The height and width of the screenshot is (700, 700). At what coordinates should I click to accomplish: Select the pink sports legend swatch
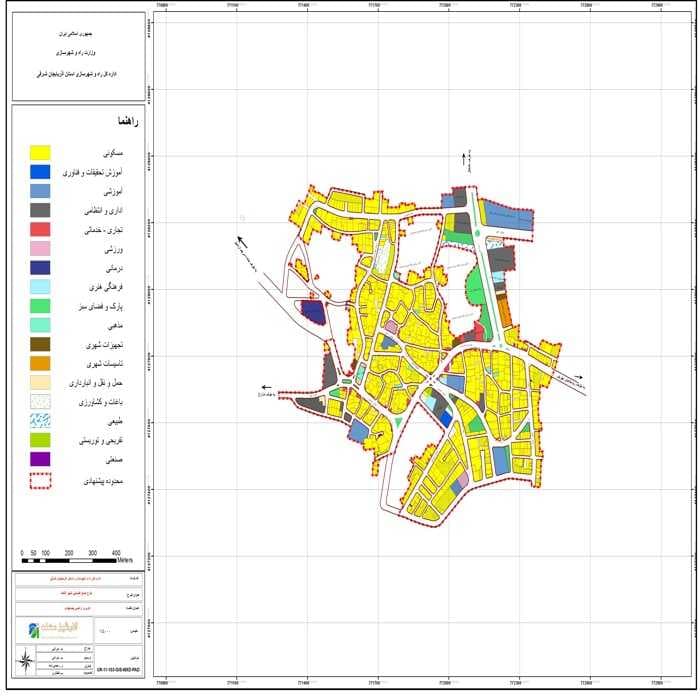[x=40, y=249]
